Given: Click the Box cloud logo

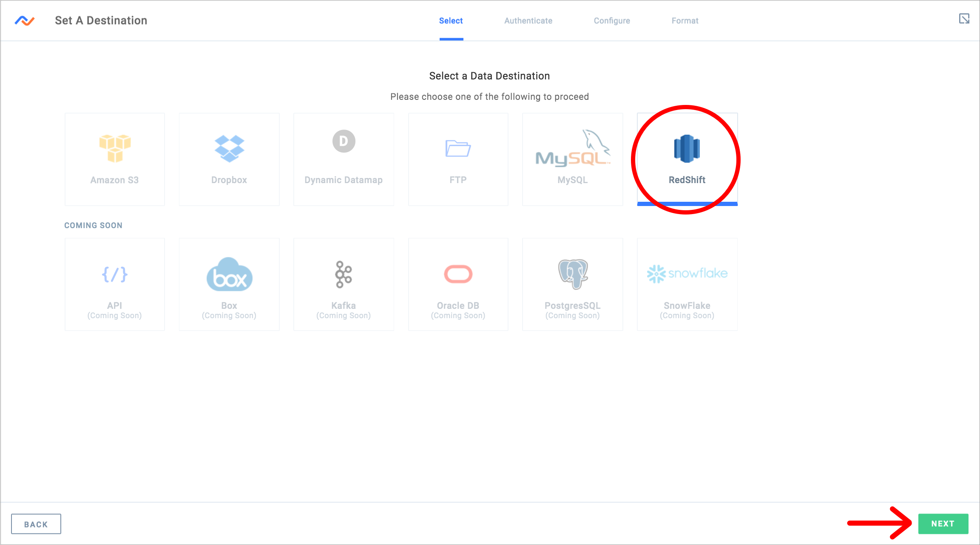Looking at the screenshot, I should 229,274.
